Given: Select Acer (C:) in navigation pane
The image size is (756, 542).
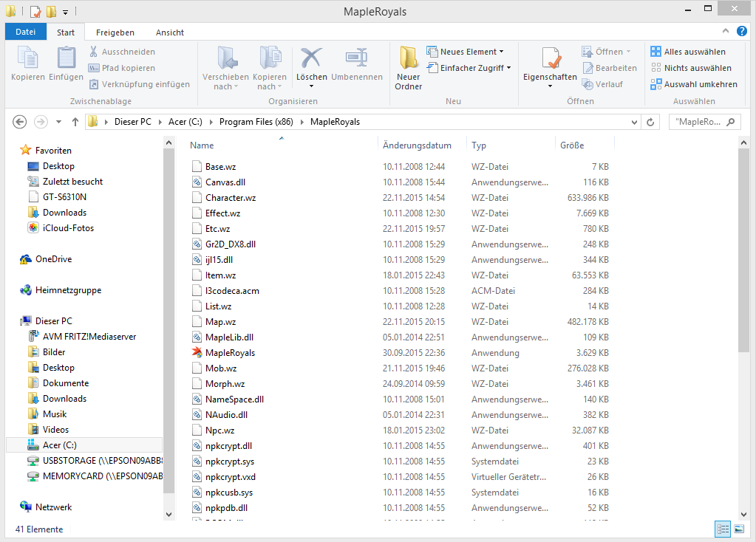Looking at the screenshot, I should tap(84, 445).
